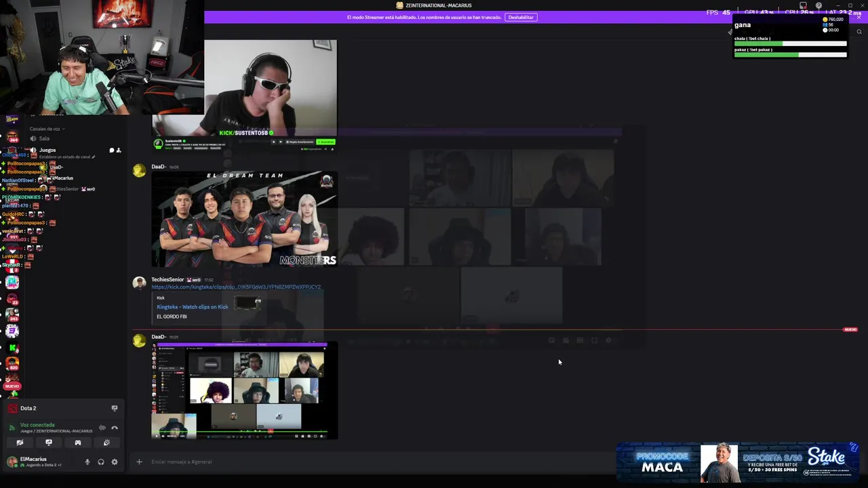
Task: Click DaaD- username above the Dream Team image
Action: [x=159, y=167]
